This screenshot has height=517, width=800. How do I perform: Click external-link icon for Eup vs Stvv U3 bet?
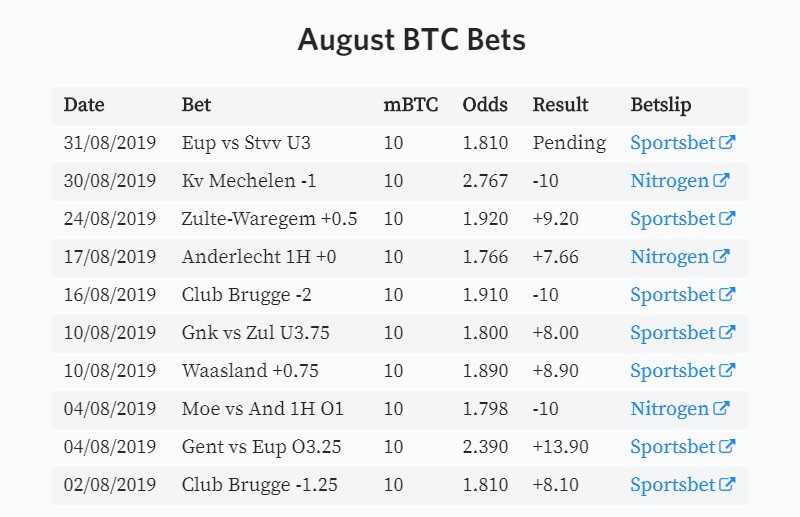click(x=727, y=142)
